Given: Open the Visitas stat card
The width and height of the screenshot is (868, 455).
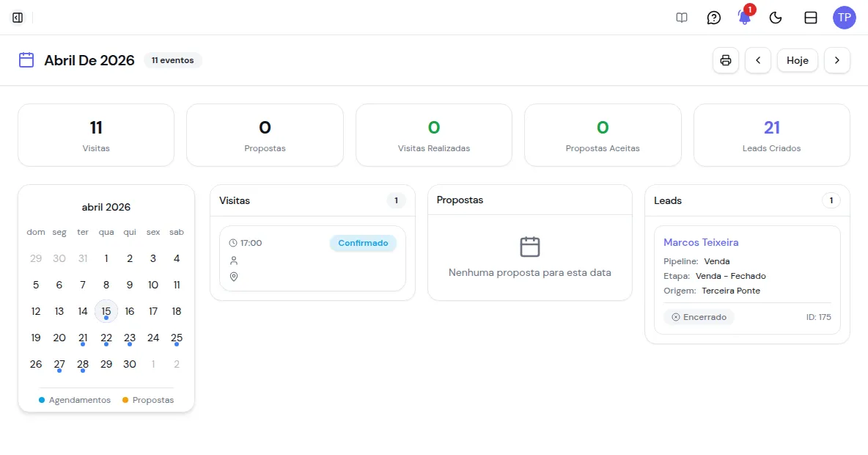Looking at the screenshot, I should (x=96, y=135).
